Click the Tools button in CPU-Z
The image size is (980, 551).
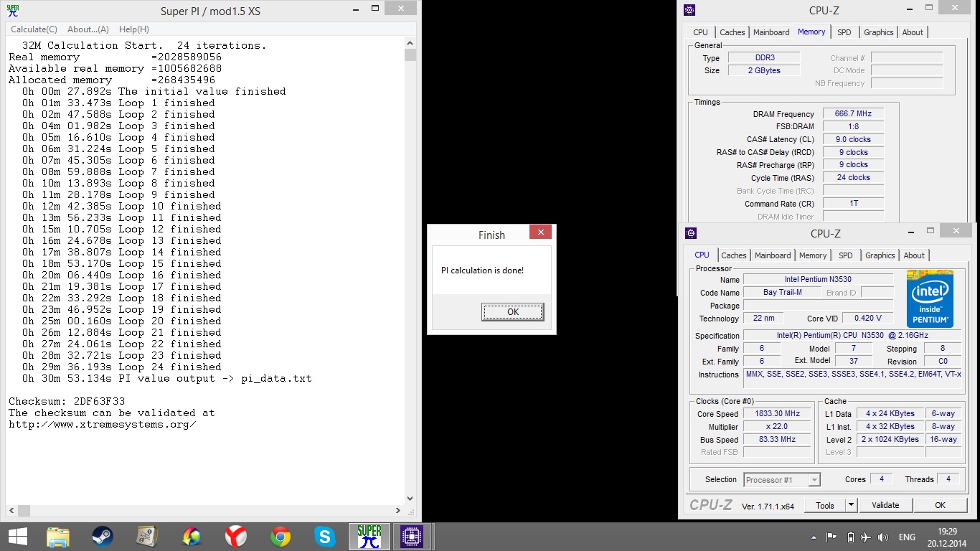coord(825,505)
